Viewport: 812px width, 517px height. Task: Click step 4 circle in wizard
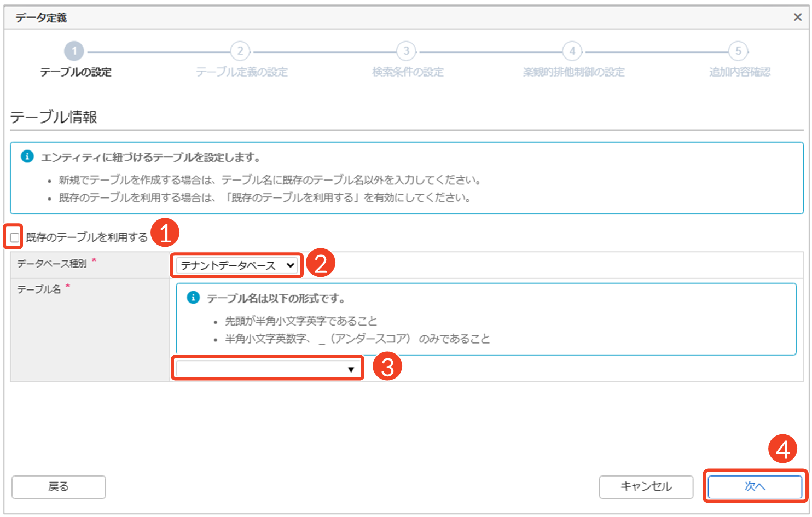(572, 51)
